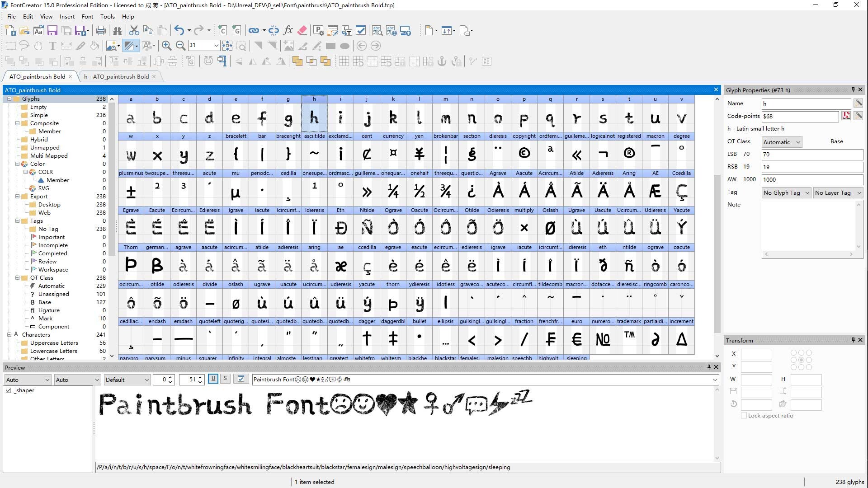
Task: Click the Undo arrow icon
Action: coord(178,31)
